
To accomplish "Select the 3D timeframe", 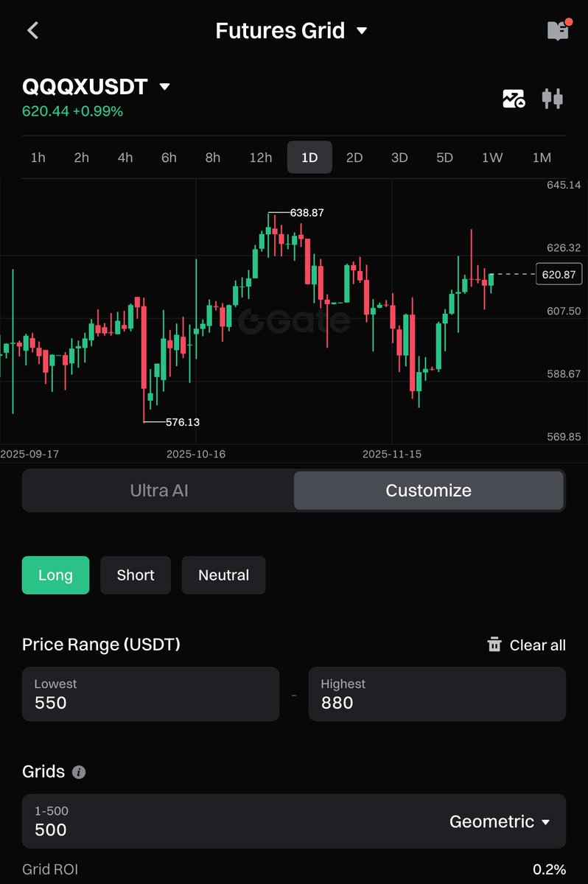I will 399,158.
